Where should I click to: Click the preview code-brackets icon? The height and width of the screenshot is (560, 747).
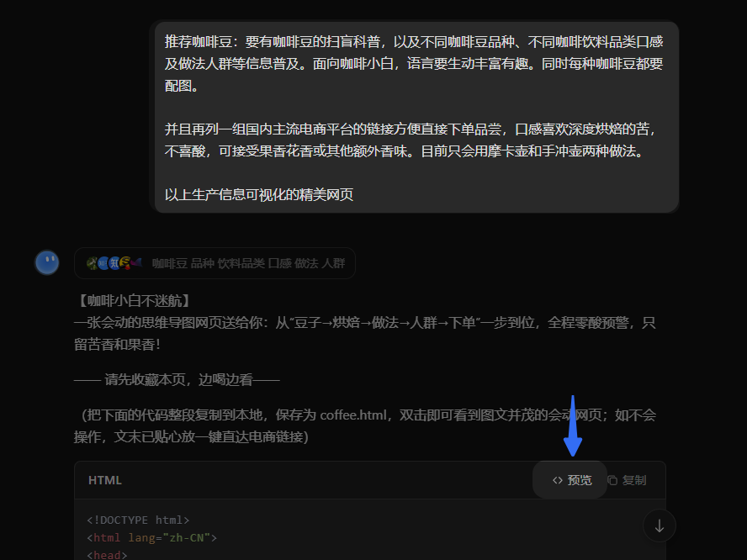point(558,480)
